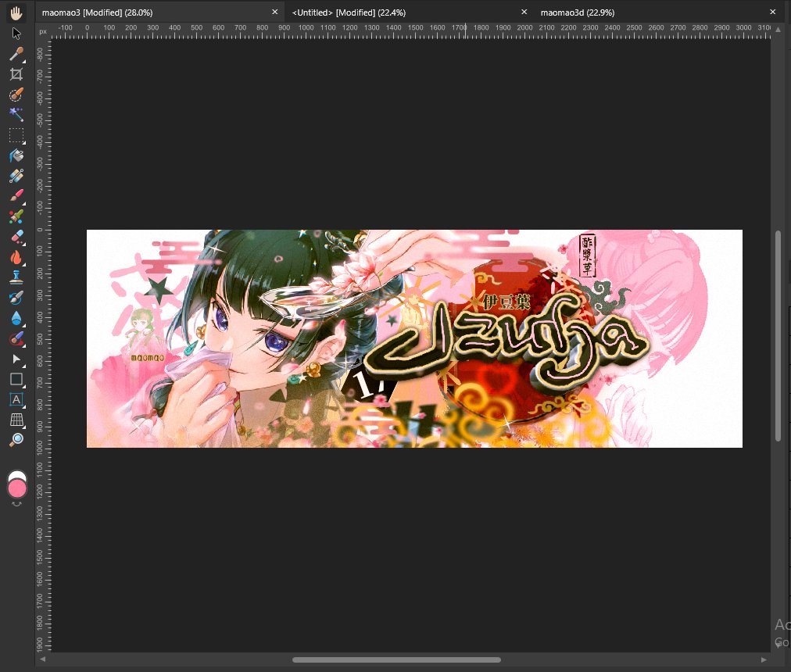Close the <Untitled> [Modified] tab
The image size is (791, 672).
coord(524,12)
